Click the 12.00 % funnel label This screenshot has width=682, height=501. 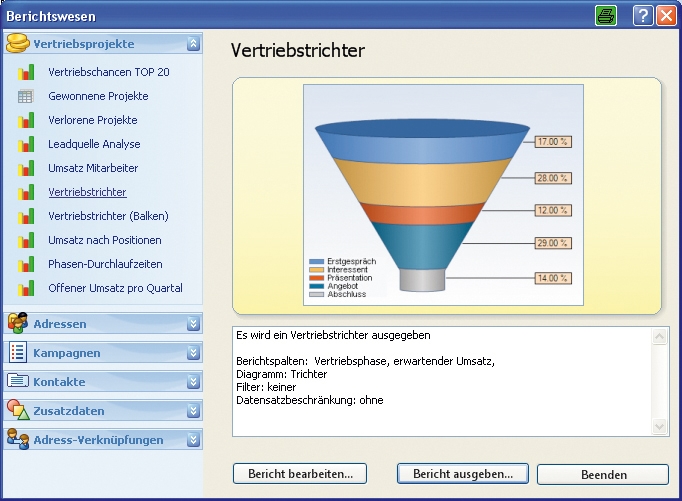coord(553,210)
